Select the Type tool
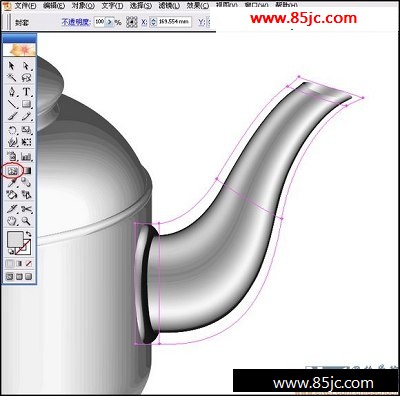This screenshot has height=396, width=400. pos(27,92)
